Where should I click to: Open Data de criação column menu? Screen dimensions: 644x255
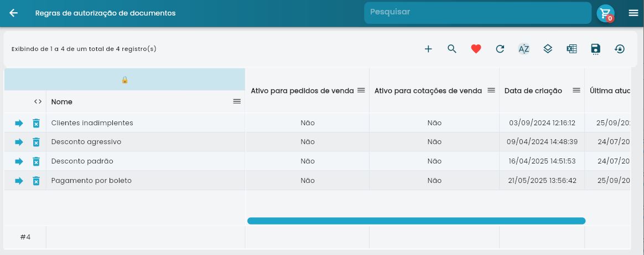[576, 90]
